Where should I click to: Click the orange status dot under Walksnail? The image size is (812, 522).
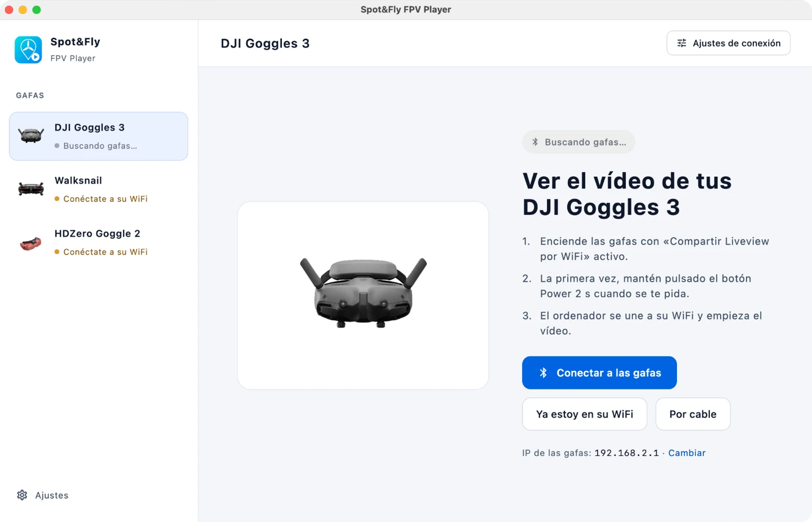(57, 199)
